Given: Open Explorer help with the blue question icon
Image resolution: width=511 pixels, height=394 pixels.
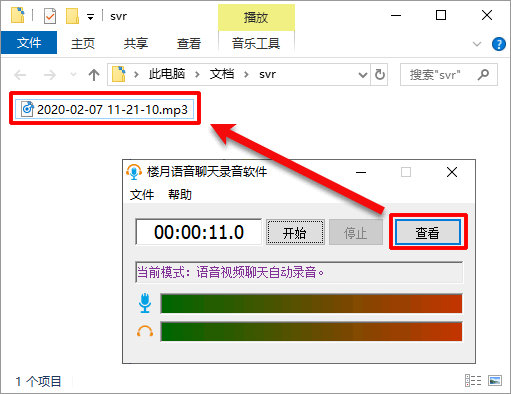Looking at the screenshot, I should [x=499, y=44].
